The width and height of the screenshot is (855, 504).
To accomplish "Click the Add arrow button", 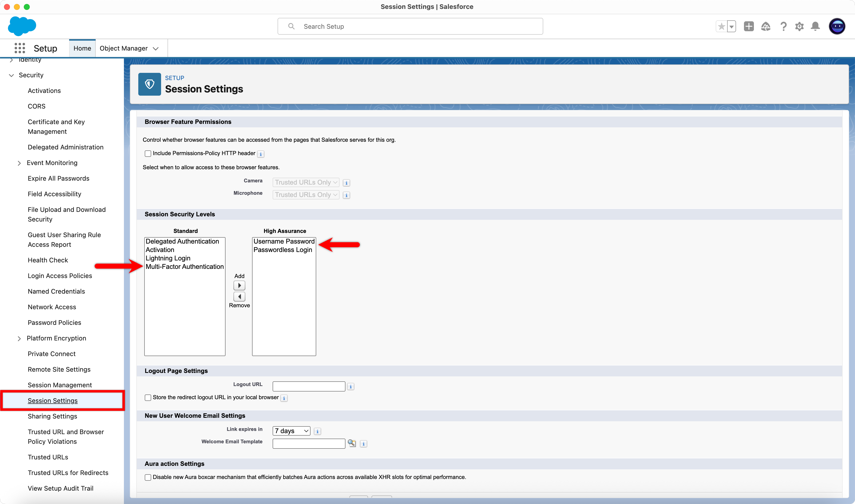I will [239, 285].
